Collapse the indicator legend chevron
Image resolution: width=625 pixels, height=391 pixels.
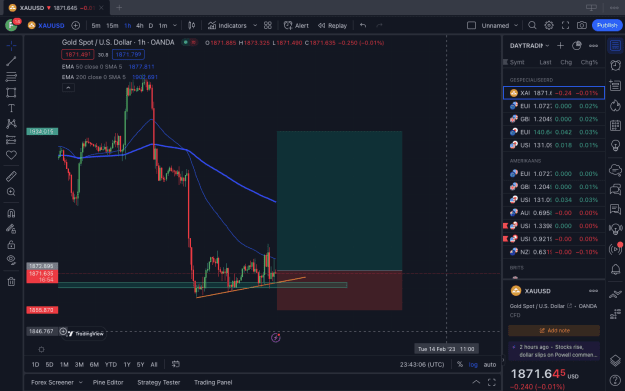click(68, 88)
